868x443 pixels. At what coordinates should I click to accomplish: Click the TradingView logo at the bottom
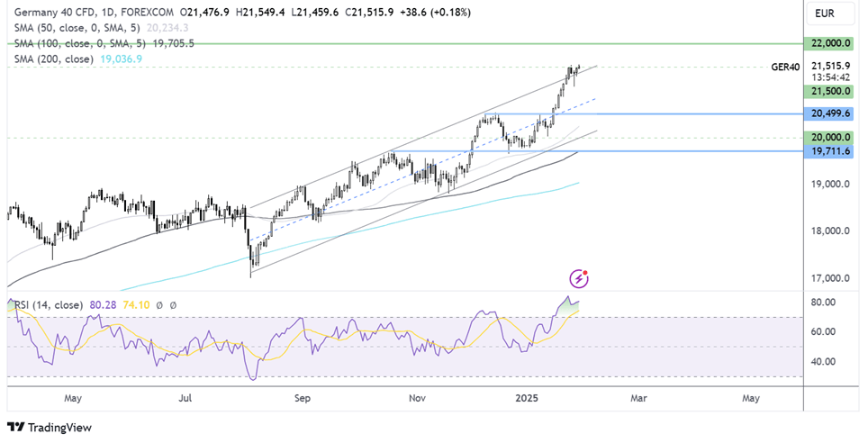(50, 428)
